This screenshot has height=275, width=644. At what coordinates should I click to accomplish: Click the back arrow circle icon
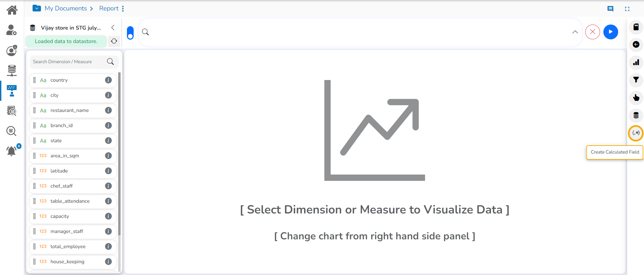point(636,45)
